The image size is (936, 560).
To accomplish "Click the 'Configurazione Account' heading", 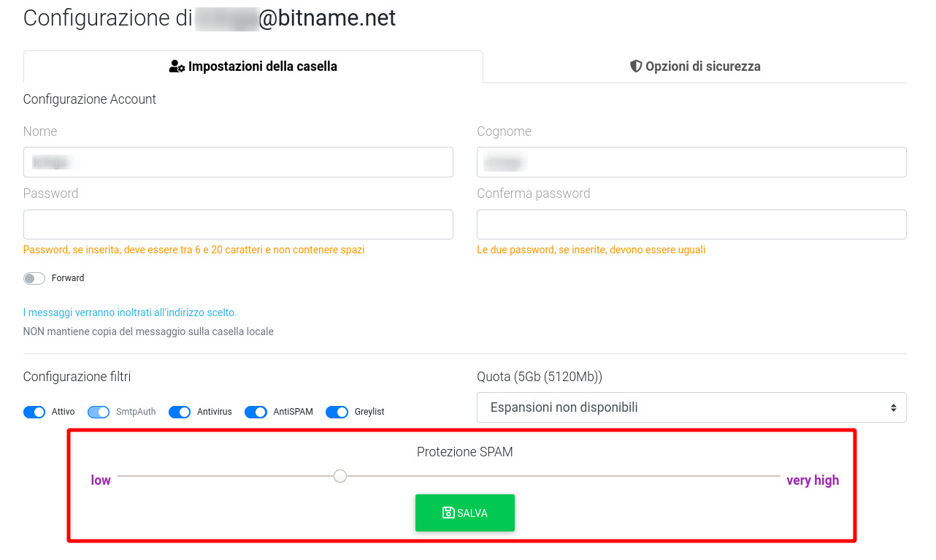I will click(x=89, y=99).
